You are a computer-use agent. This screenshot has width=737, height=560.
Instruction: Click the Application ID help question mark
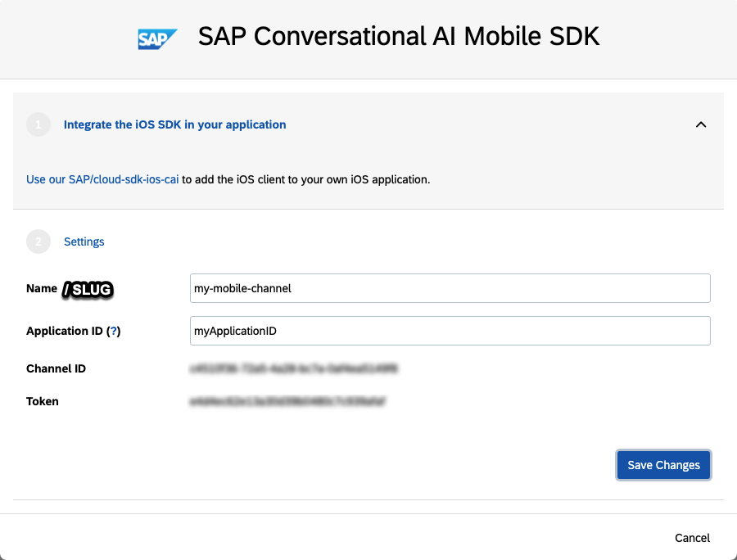coord(113,332)
